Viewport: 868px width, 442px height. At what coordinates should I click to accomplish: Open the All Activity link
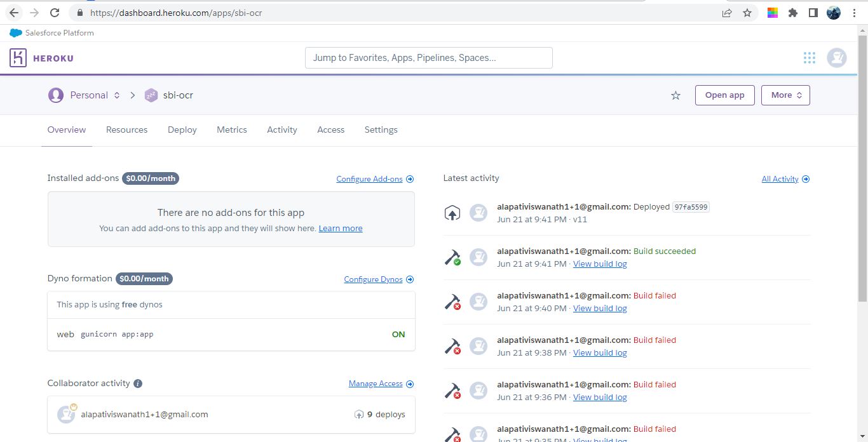pos(785,179)
